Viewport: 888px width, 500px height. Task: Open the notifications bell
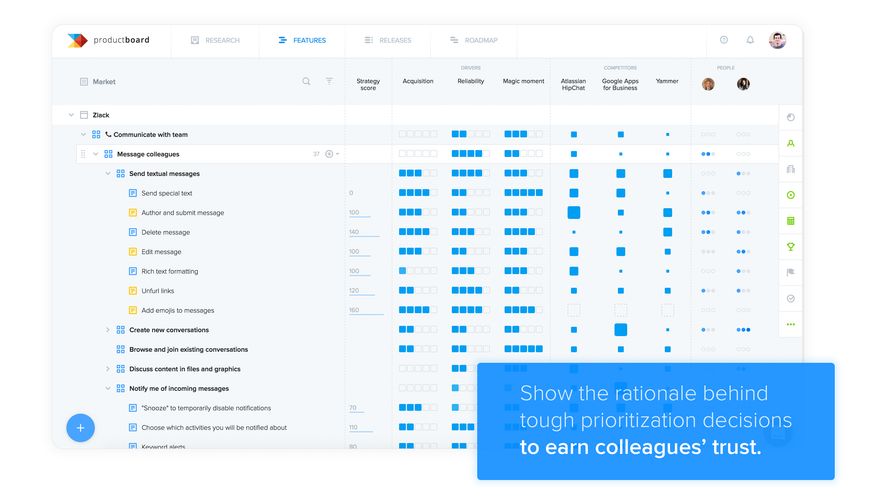pyautogui.click(x=750, y=40)
